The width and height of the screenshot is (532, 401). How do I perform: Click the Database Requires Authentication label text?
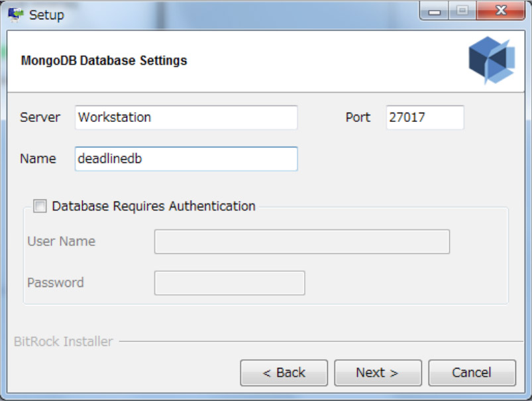point(154,206)
